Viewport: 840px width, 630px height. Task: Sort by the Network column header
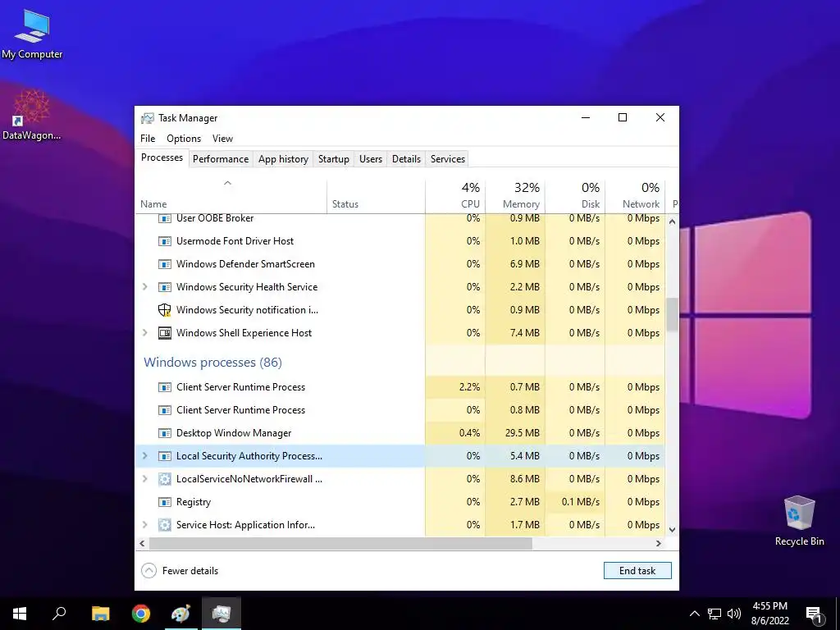636,196
